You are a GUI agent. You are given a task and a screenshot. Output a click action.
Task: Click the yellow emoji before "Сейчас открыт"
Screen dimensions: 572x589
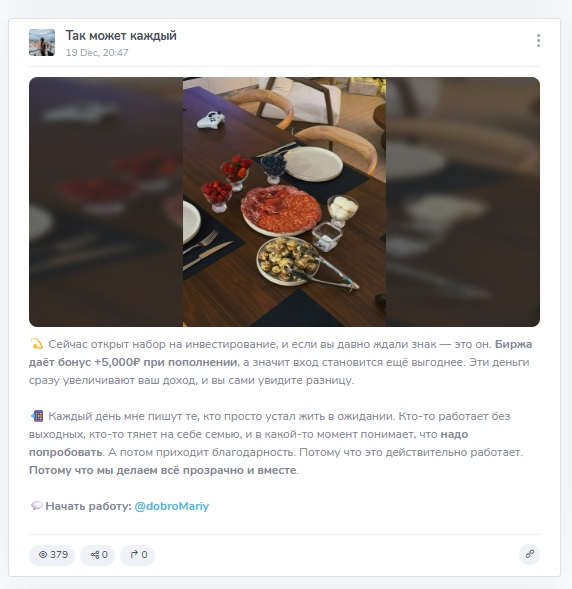37,344
